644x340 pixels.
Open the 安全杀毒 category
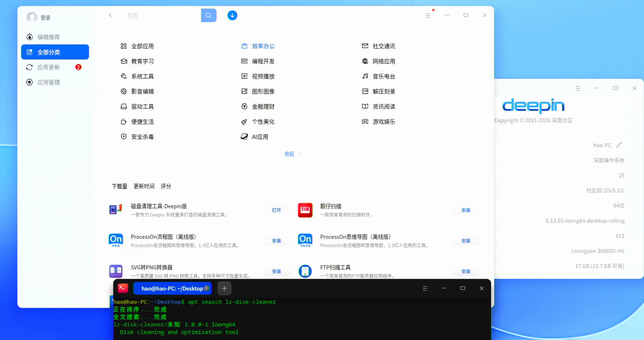pyautogui.click(x=137, y=137)
